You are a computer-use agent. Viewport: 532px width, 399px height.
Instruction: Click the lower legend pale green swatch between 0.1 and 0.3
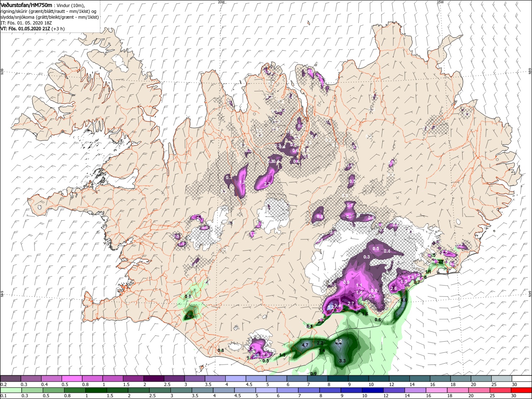click(10, 390)
